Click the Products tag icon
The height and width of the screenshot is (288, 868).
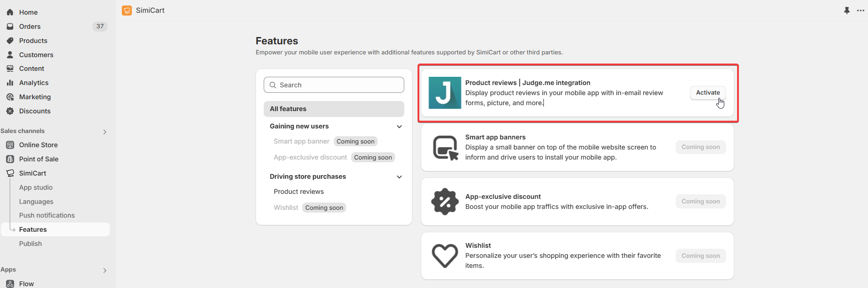coord(10,41)
